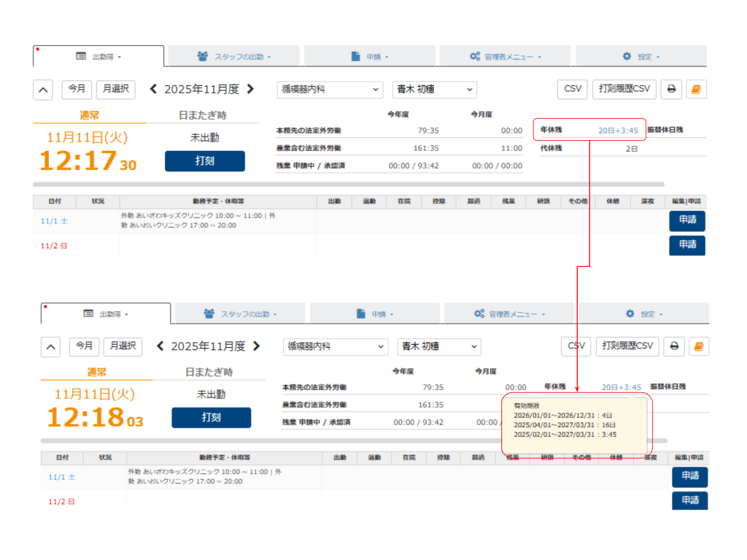
Task: Open the 循環器内科 department dropdown in the lower panel
Action: 335,346
